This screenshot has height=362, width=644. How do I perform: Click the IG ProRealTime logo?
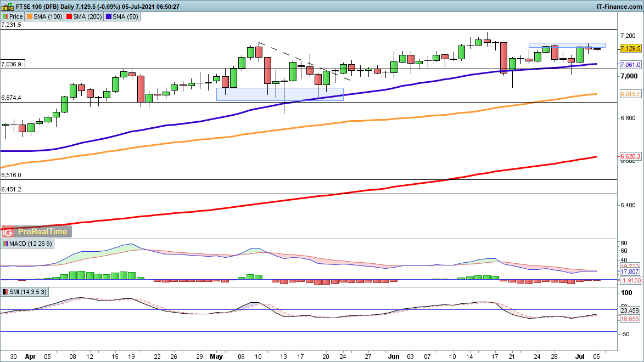pyautogui.click(x=36, y=232)
